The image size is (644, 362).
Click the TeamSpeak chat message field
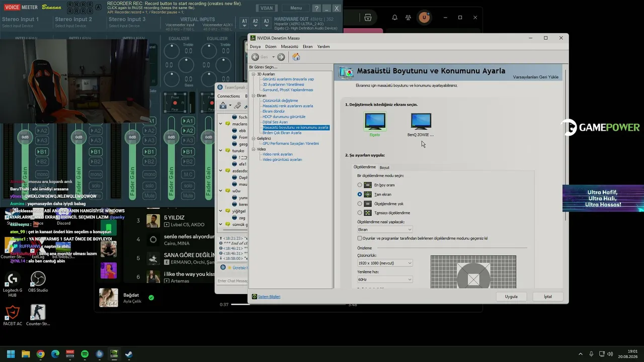point(232,281)
